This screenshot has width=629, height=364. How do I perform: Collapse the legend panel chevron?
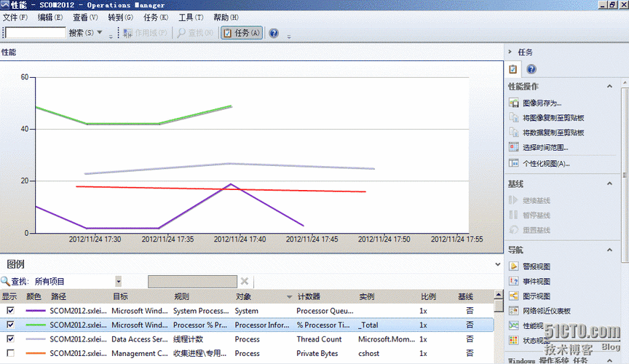pyautogui.click(x=498, y=264)
